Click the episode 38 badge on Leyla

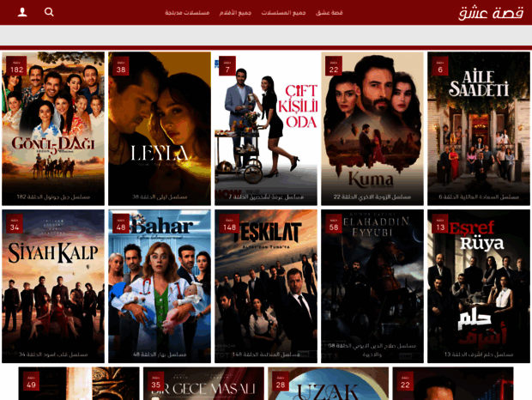click(x=121, y=66)
